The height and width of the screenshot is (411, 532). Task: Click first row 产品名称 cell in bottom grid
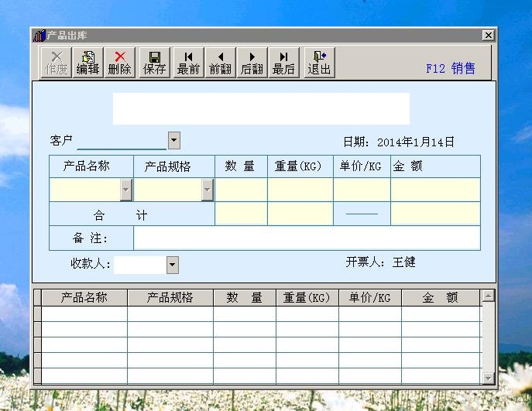click(84, 313)
